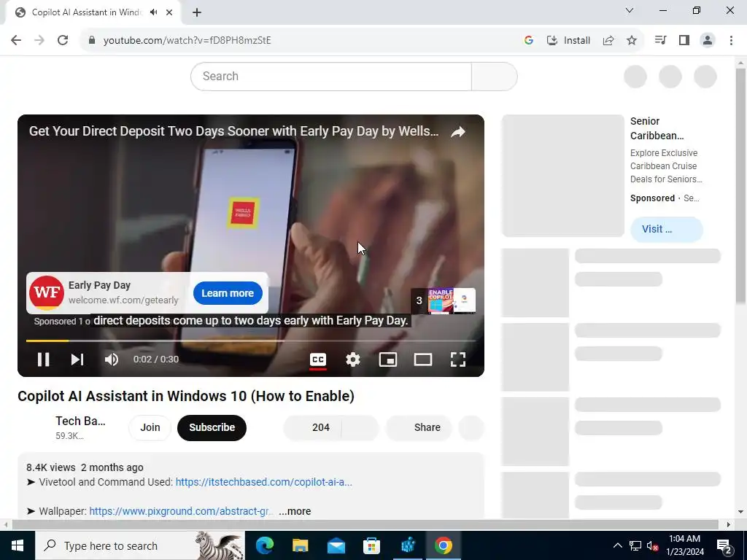Pause the video with the pause button

coord(43,359)
